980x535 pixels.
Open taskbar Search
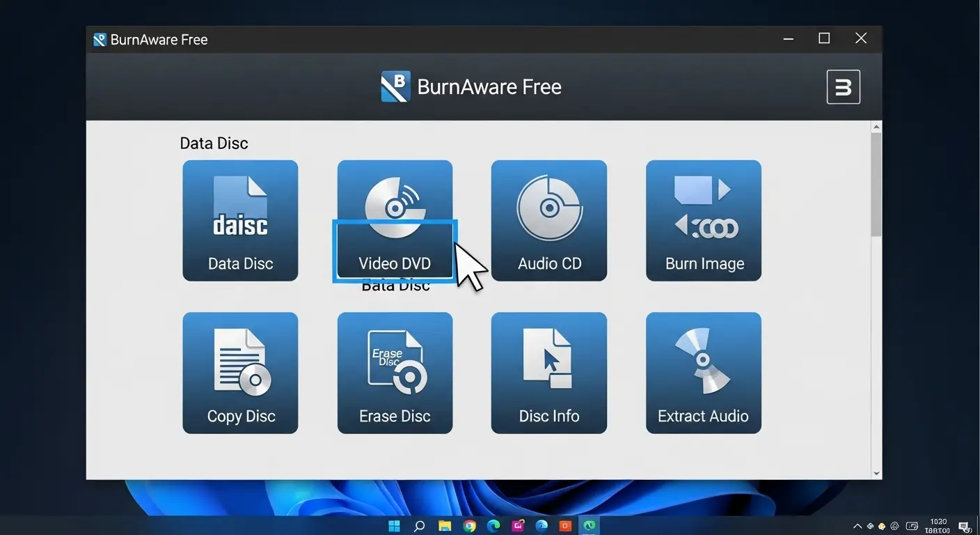[419, 526]
